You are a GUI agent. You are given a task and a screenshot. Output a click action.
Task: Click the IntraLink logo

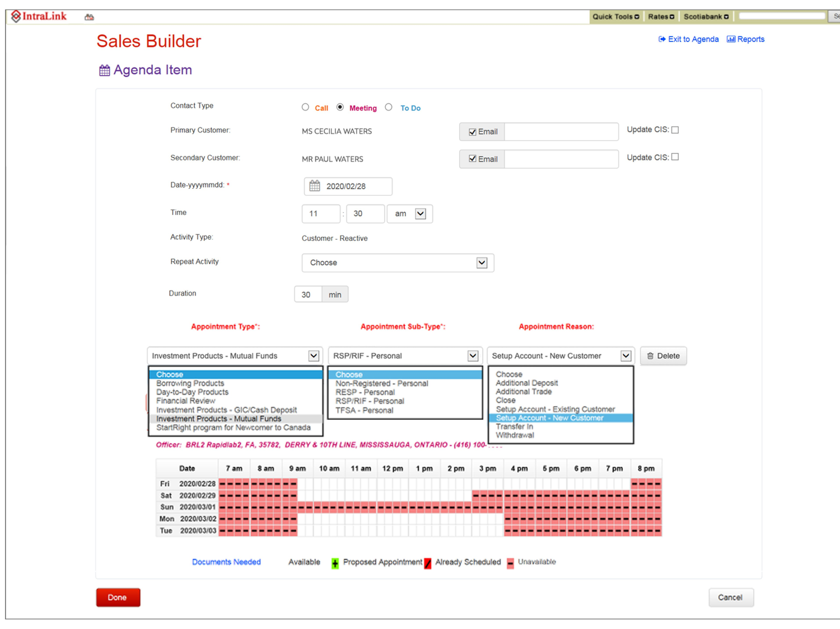click(39, 16)
